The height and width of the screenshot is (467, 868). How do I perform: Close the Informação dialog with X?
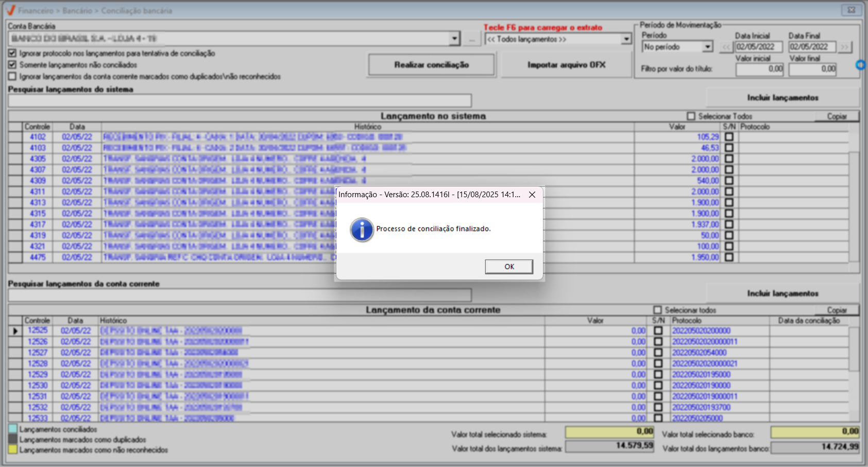click(532, 195)
